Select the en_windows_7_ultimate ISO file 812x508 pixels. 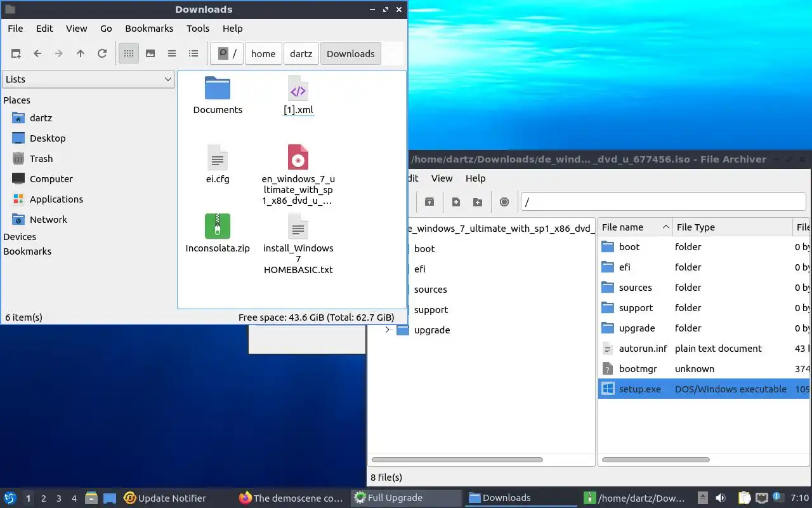click(298, 157)
